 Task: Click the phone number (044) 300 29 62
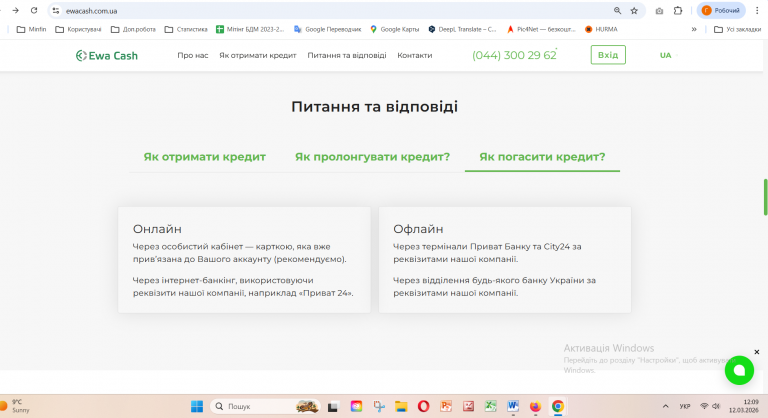tap(514, 55)
